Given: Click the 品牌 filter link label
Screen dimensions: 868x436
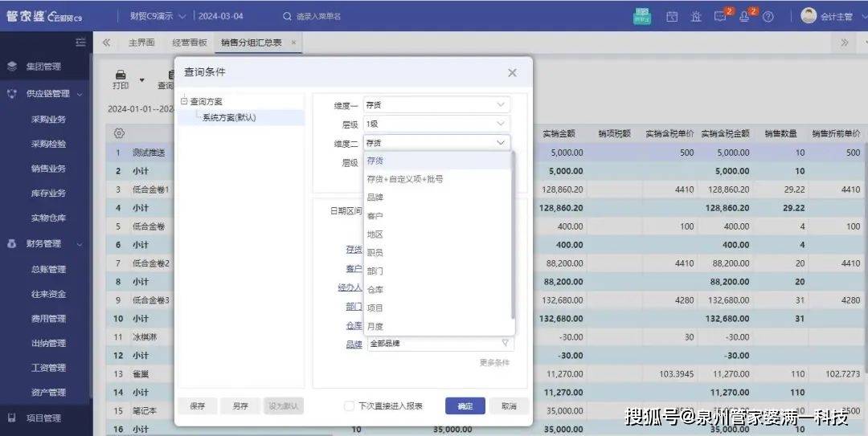Looking at the screenshot, I should pyautogui.click(x=354, y=344).
